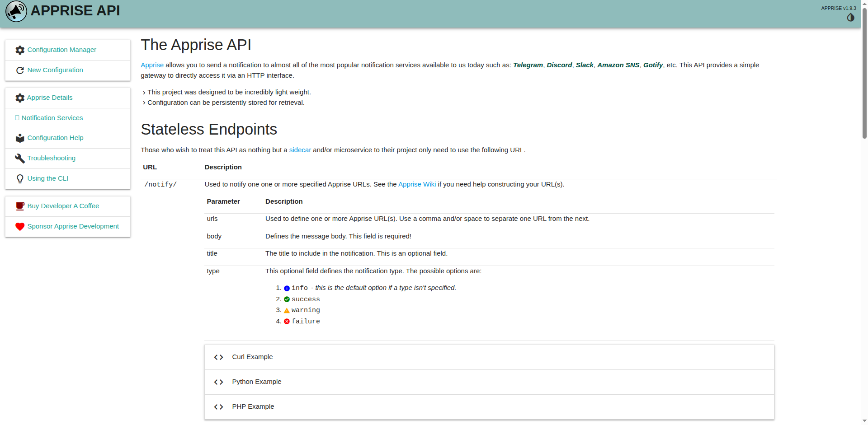Click the New Configuration refresh icon

(x=20, y=70)
